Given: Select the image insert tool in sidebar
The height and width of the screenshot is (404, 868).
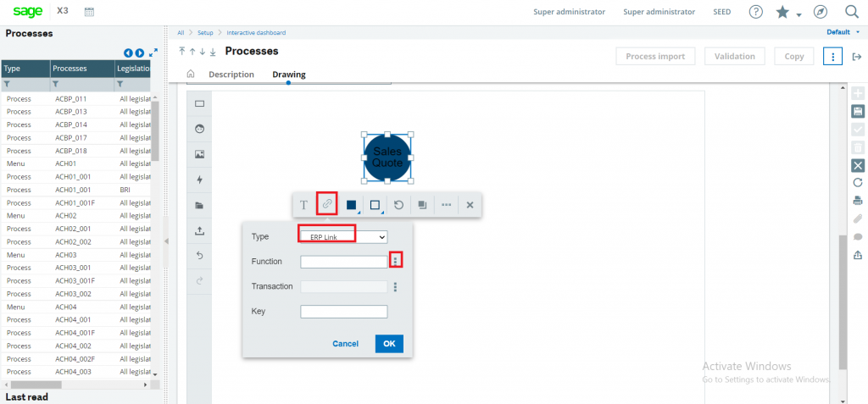Looking at the screenshot, I should click(200, 154).
